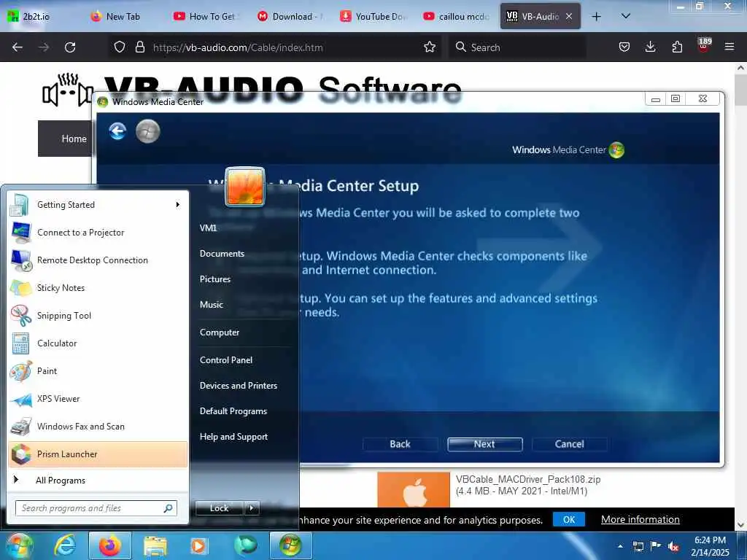This screenshot has width=747, height=560.
Task: Open Sticky Notes app
Action: coord(98,287)
